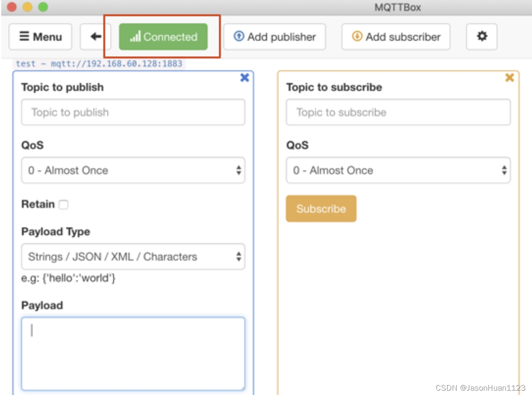Add a new publisher
The image size is (532, 395).
coord(274,37)
